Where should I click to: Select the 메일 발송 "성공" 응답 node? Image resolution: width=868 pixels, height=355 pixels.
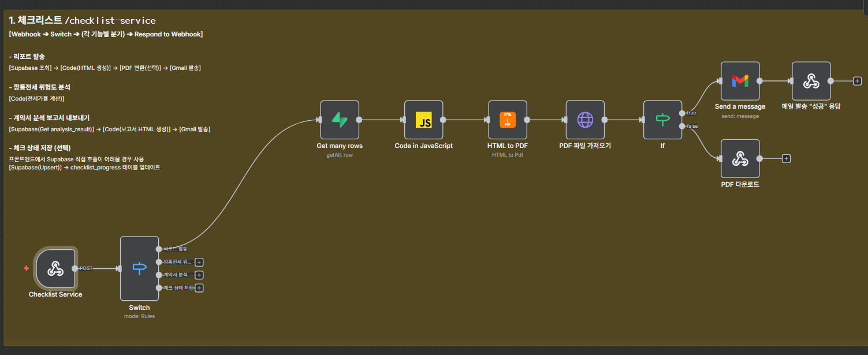click(811, 81)
